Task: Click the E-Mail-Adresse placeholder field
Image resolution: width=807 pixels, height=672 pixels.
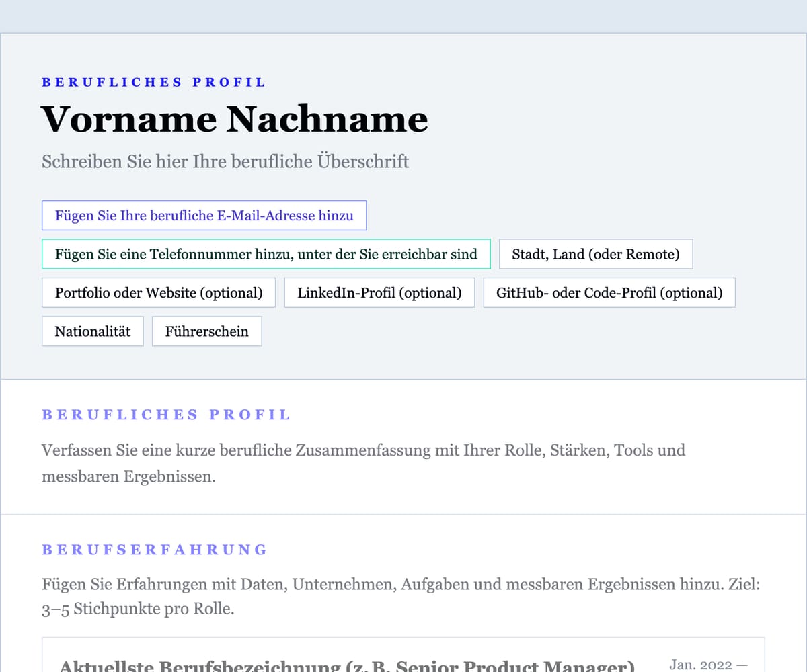Action: [204, 215]
